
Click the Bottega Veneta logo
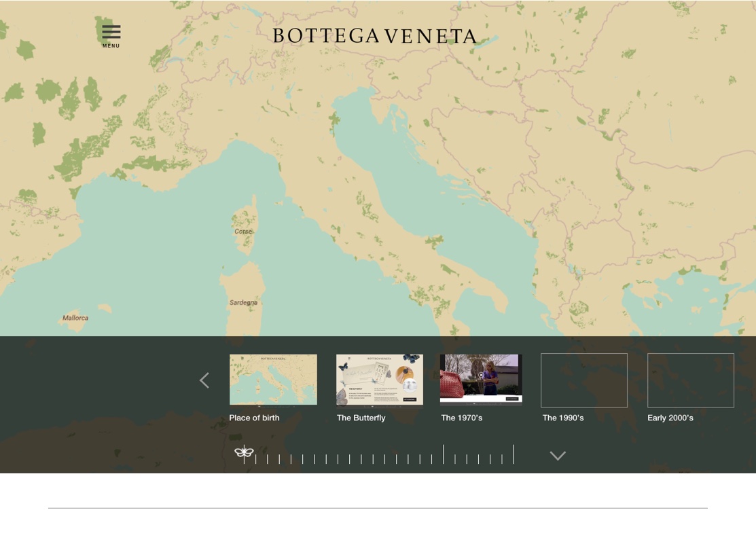pyautogui.click(x=375, y=36)
